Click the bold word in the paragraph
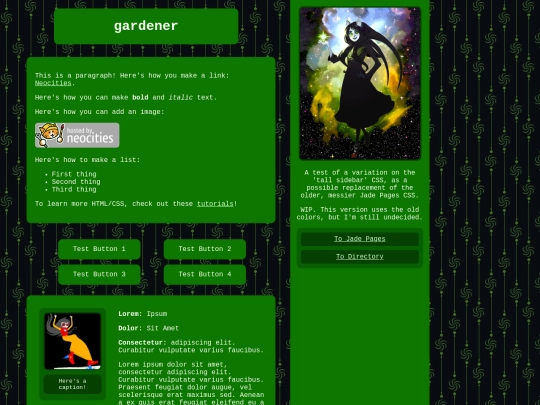The image size is (540, 405). click(x=140, y=97)
